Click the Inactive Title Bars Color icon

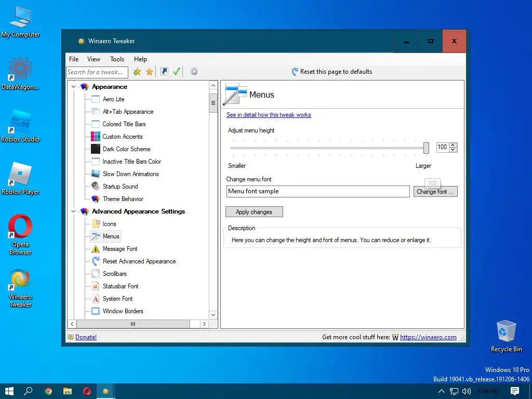click(x=96, y=162)
